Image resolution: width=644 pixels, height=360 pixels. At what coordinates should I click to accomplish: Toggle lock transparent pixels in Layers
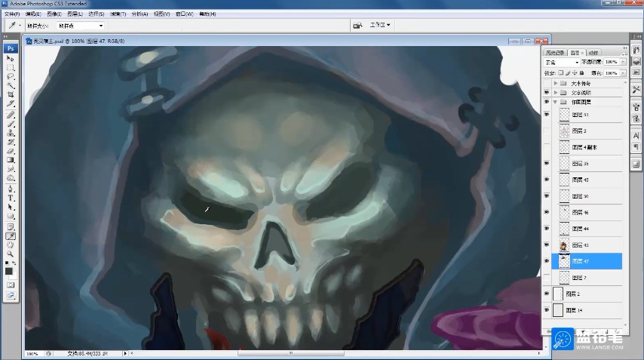coord(560,72)
